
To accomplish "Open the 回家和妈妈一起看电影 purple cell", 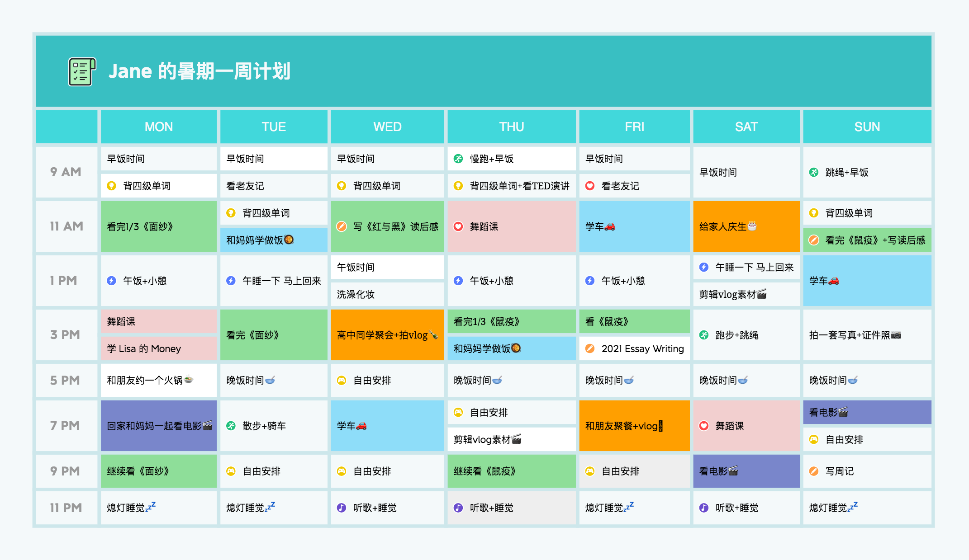I will (159, 425).
